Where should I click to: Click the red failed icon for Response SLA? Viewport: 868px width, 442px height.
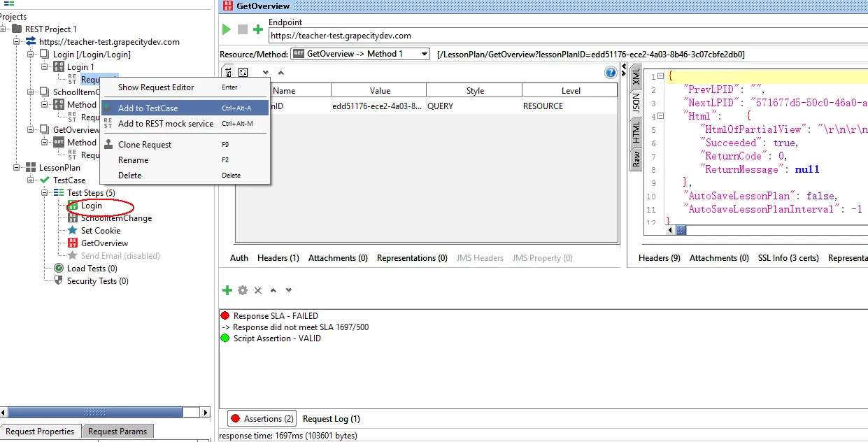point(225,316)
